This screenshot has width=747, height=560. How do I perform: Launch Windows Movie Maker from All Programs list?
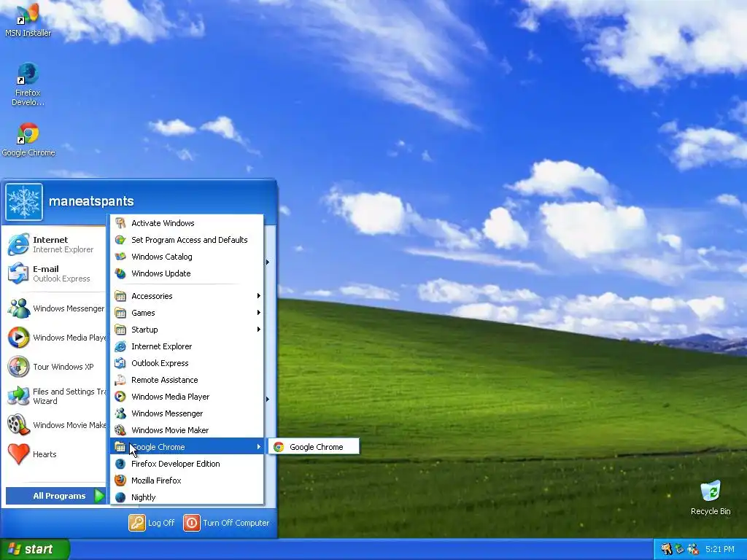[x=187, y=430]
